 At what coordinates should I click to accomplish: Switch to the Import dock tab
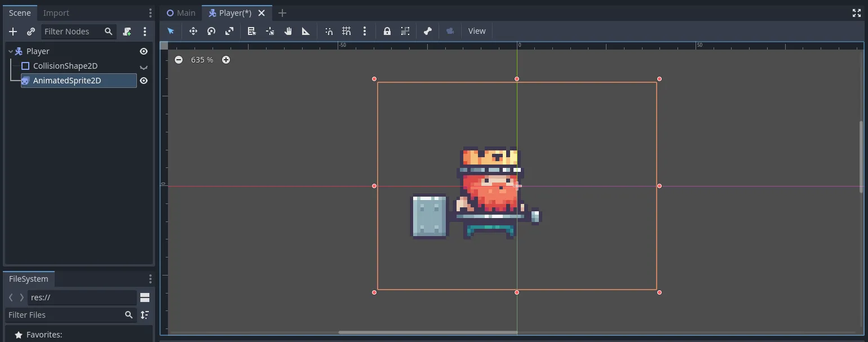(x=56, y=13)
